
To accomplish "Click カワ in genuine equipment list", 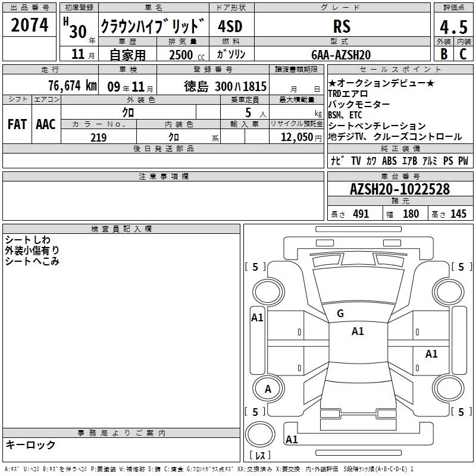I will [371, 161].
